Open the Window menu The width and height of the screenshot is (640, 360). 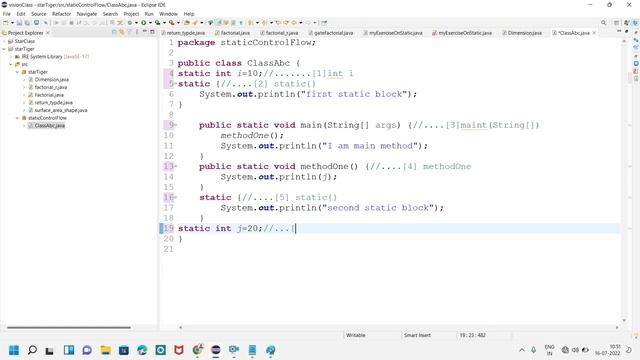(168, 14)
